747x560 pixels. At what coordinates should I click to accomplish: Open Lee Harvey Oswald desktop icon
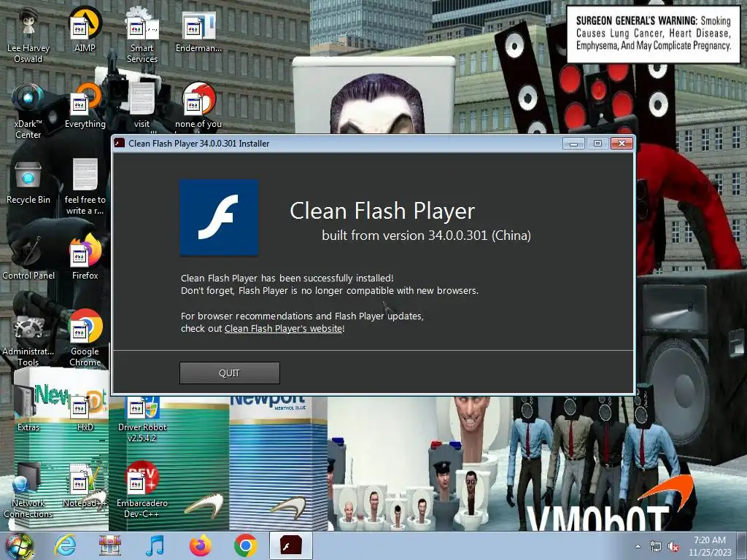click(x=28, y=36)
